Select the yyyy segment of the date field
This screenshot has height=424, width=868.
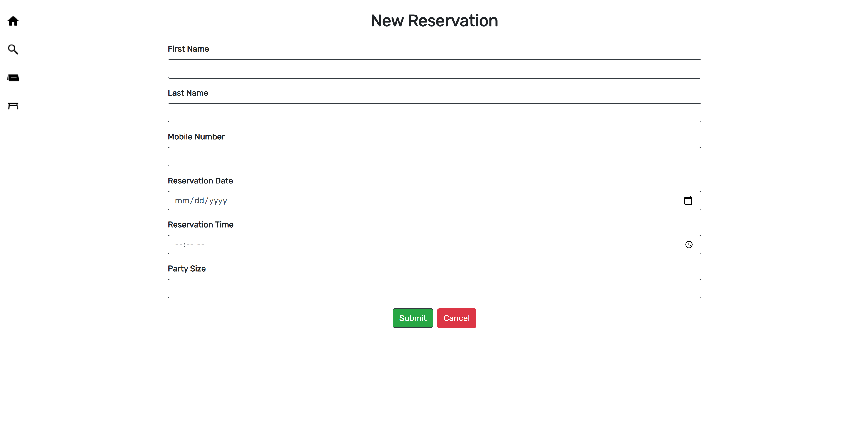(x=218, y=200)
